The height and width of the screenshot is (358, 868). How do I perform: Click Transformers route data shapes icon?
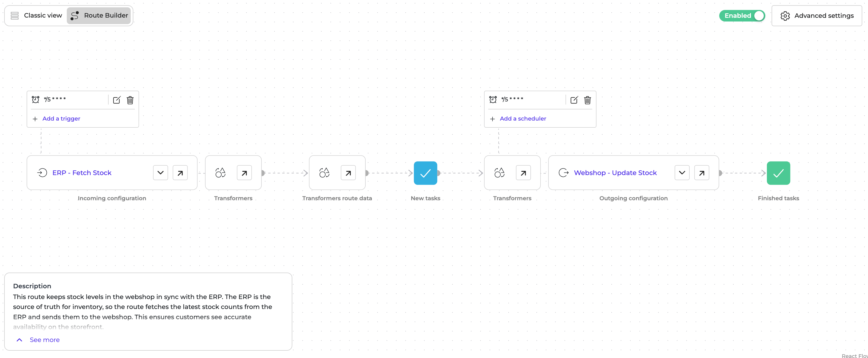click(325, 173)
